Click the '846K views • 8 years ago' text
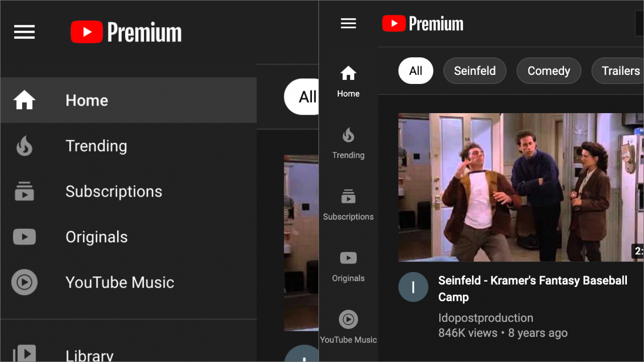The width and height of the screenshot is (644, 362). [503, 333]
